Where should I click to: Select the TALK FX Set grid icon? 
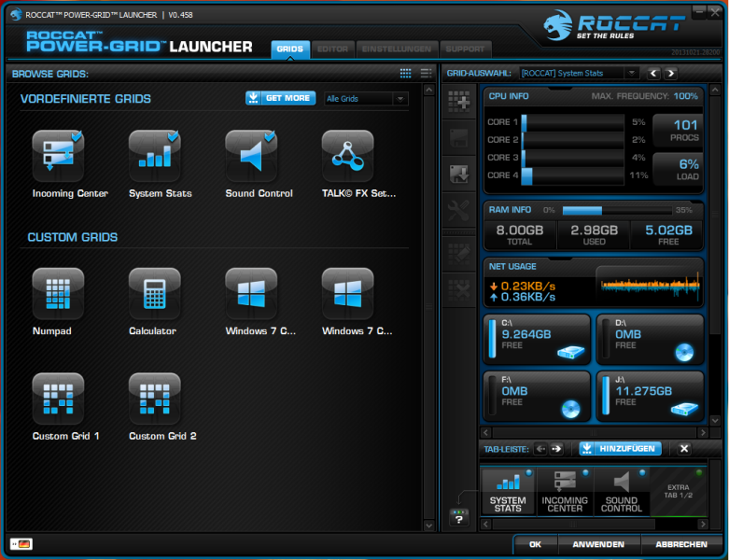tap(348, 157)
